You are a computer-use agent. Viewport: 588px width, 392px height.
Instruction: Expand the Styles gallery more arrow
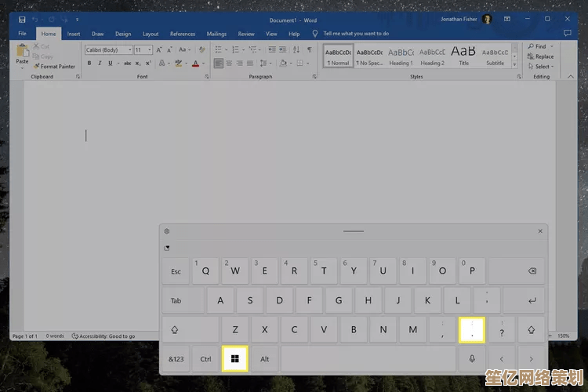(x=515, y=64)
